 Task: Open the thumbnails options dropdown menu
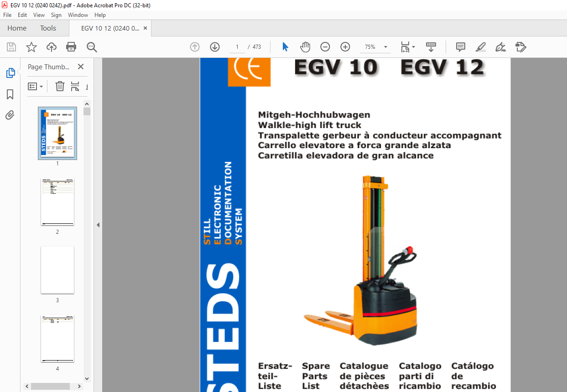(x=35, y=86)
